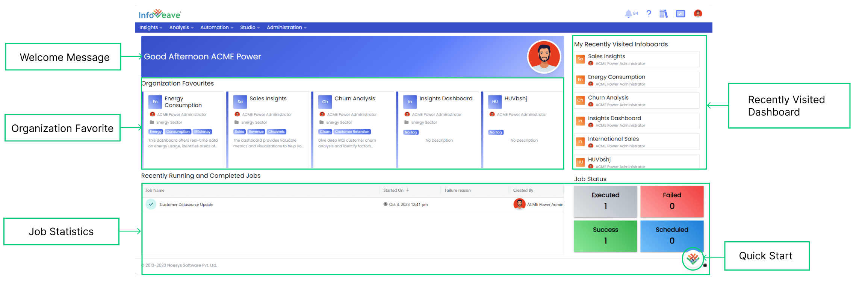Click Ch icon in recently visited Churn Analysis
Viewport: 868px width, 283px height.
(580, 100)
